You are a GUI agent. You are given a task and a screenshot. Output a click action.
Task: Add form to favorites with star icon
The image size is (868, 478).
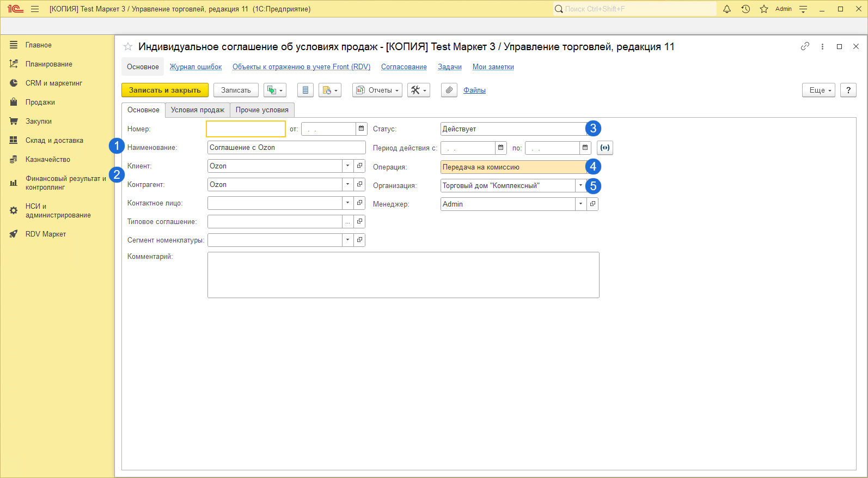click(128, 47)
